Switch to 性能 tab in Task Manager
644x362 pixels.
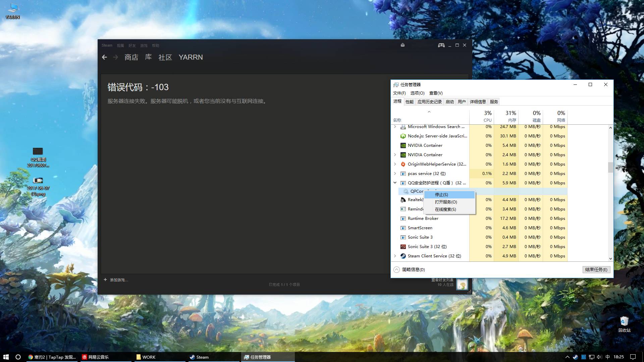[409, 102]
